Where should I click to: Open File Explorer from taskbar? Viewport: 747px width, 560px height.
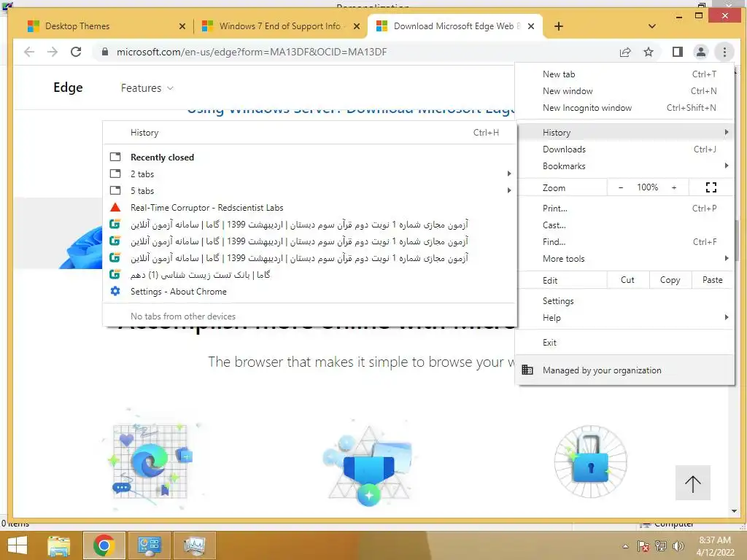[59, 545]
